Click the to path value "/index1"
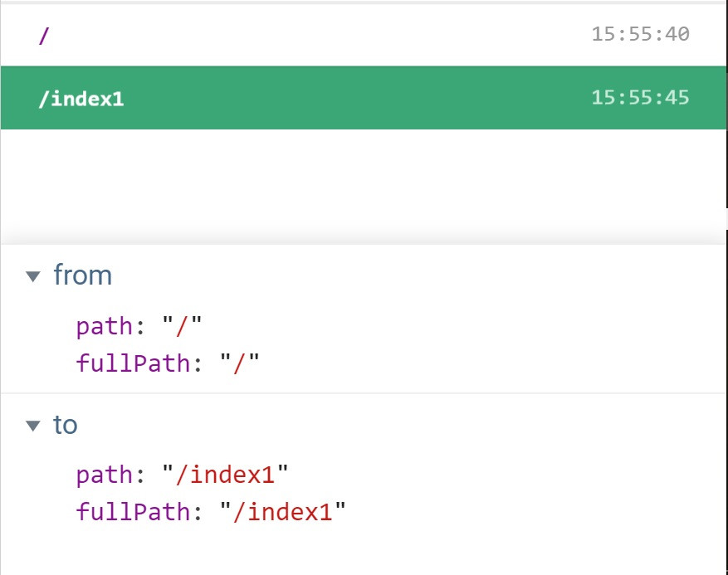This screenshot has height=575, width=728. 226,475
